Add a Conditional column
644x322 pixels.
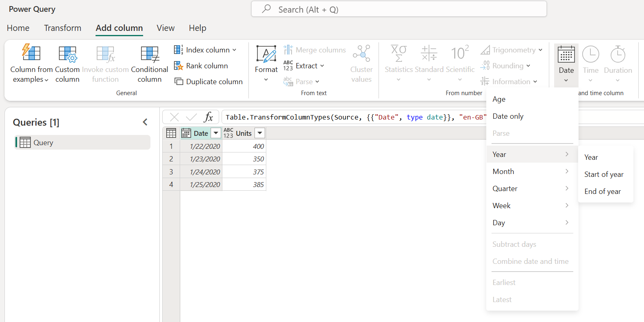point(150,63)
